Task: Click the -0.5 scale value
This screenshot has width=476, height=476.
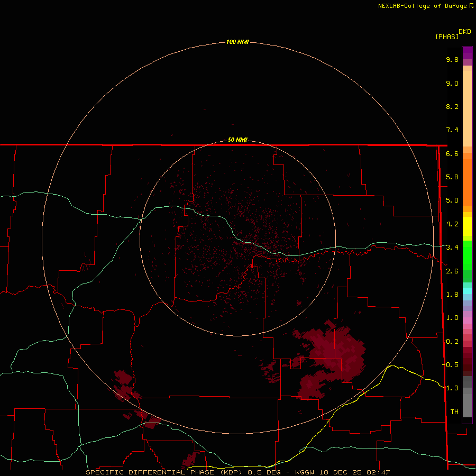Action: 450,364
